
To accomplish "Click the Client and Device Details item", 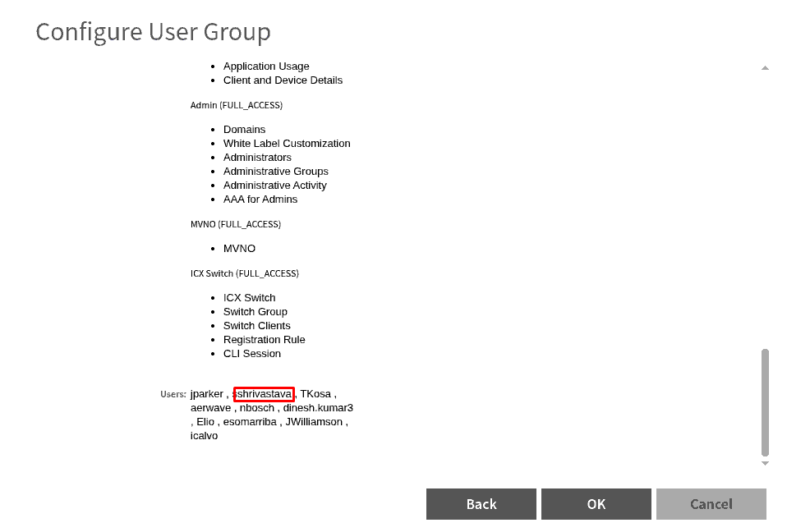I will point(283,80).
